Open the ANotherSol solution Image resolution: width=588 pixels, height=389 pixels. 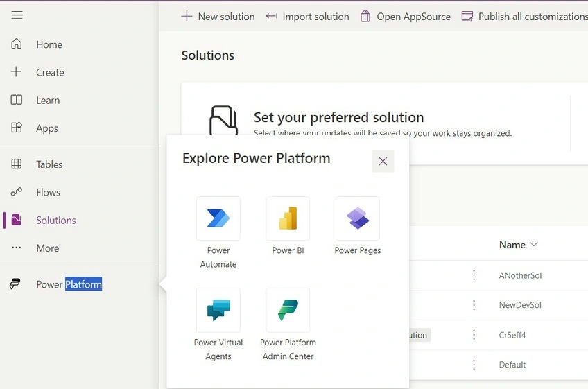(520, 275)
